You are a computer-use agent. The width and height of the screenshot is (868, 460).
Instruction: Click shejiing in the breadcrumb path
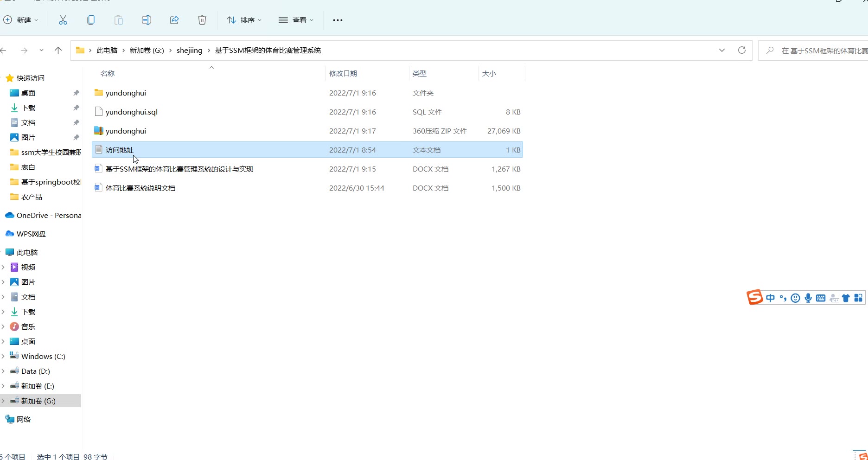(x=189, y=51)
